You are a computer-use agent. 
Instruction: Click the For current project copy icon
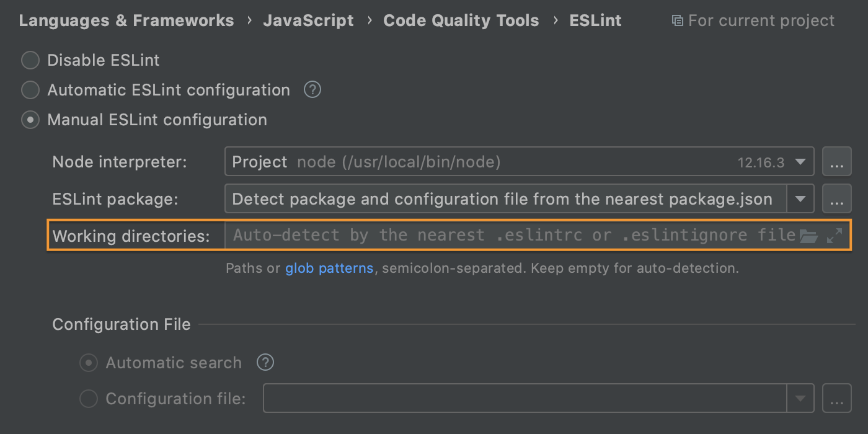(x=677, y=21)
